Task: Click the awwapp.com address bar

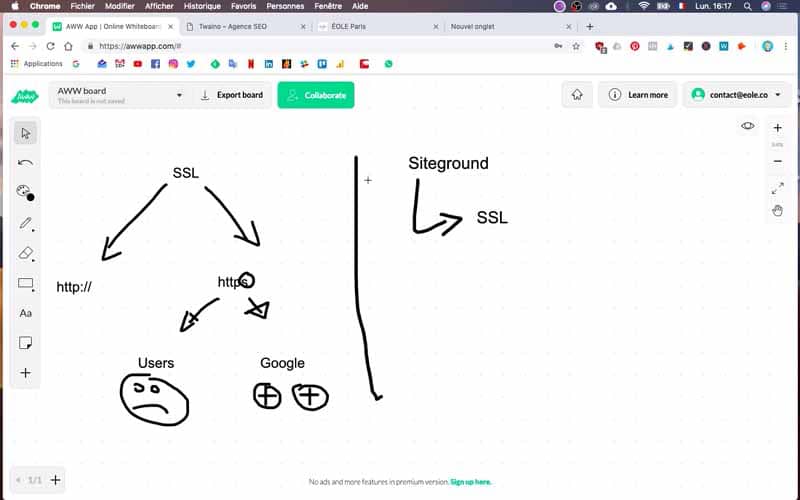Action: [x=316, y=46]
